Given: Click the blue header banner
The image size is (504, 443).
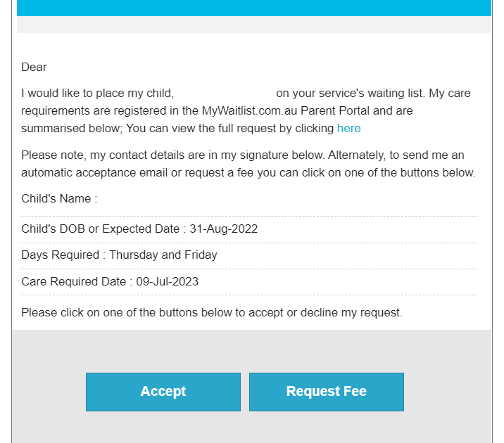Looking at the screenshot, I should pos(254,8).
